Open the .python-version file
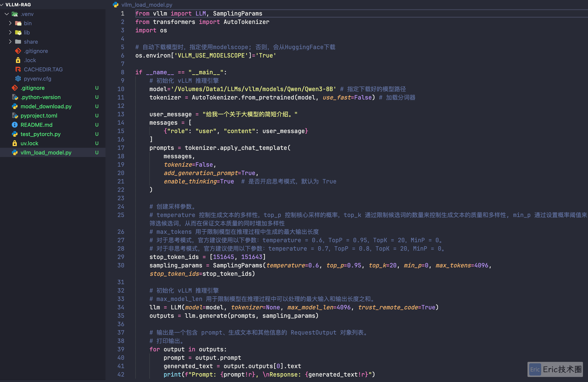The height and width of the screenshot is (382, 588). (41, 97)
